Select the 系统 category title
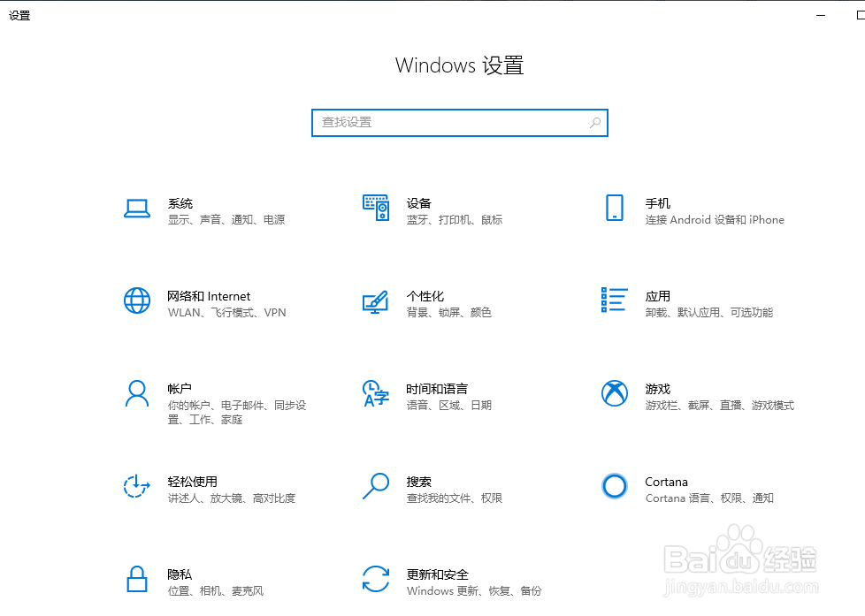Image resolution: width=865 pixels, height=616 pixels. tap(180, 203)
